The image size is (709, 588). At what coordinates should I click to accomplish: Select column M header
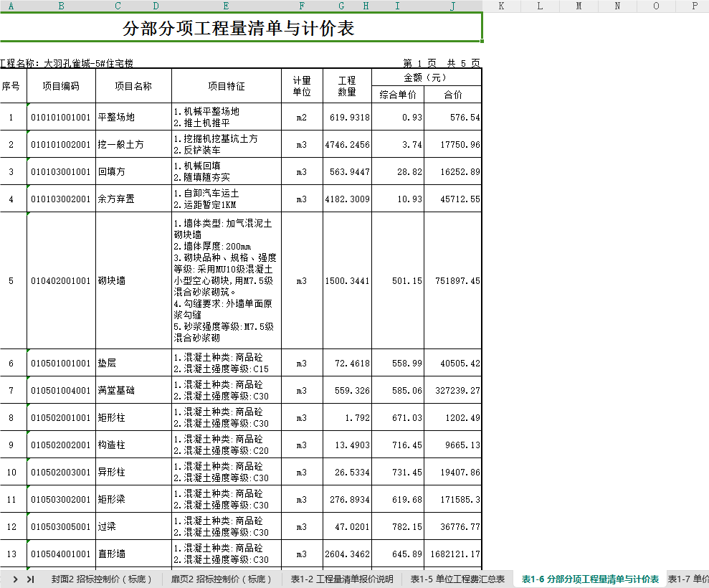(579, 6)
